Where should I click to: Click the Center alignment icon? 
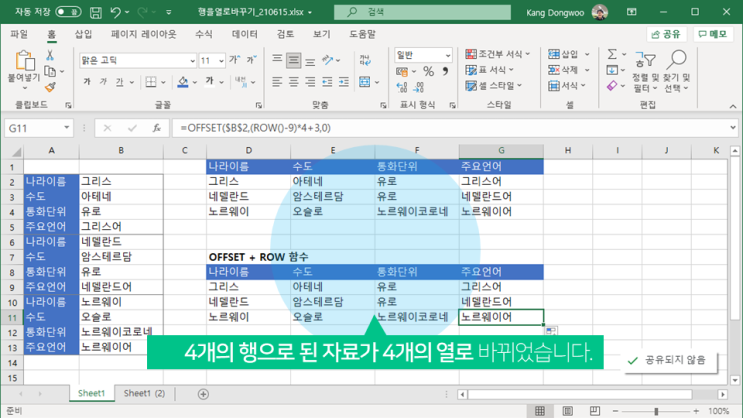[294, 82]
